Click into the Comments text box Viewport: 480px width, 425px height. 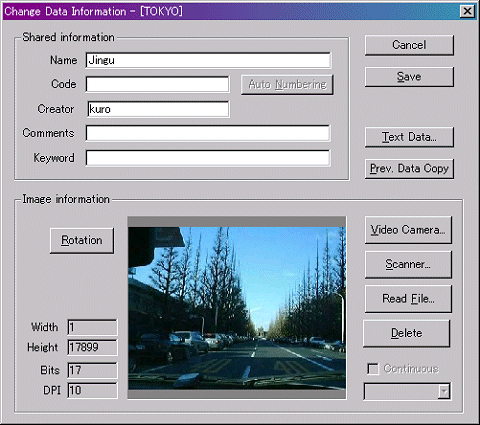pos(208,133)
